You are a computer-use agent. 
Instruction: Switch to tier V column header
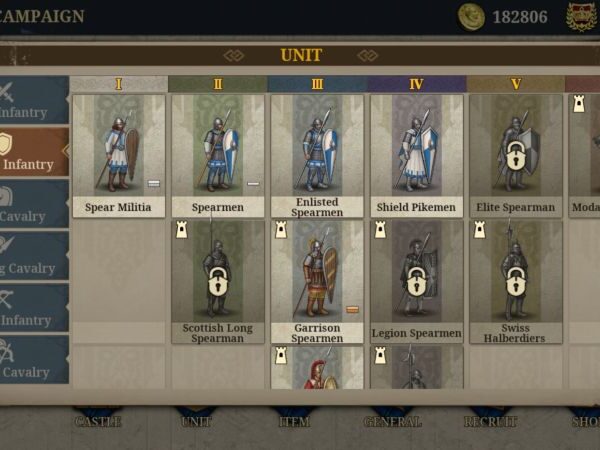[x=516, y=84]
